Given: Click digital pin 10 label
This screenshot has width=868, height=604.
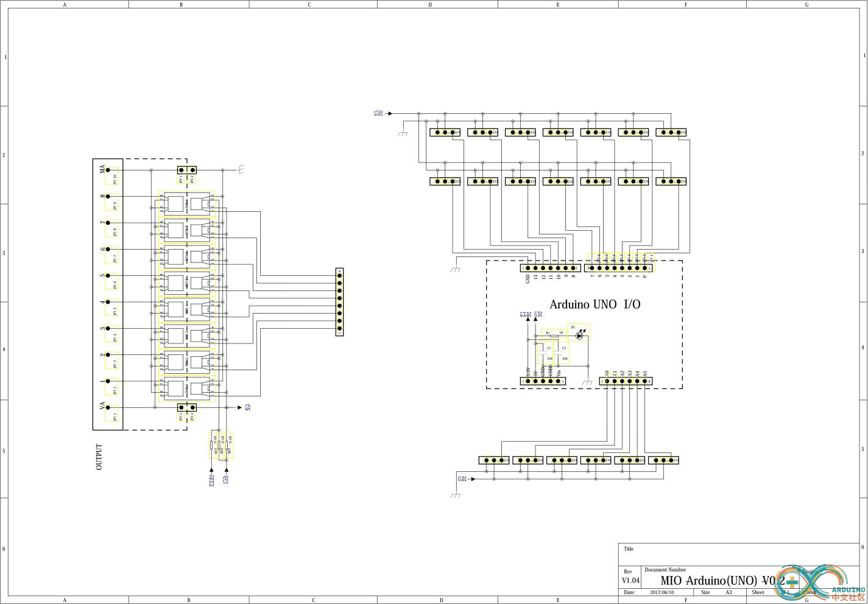Looking at the screenshot, I should click(559, 277).
